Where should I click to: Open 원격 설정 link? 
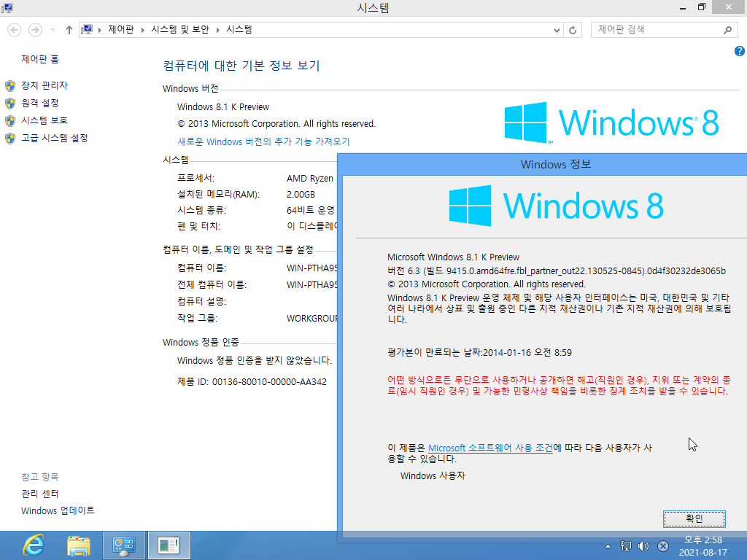click(x=40, y=103)
